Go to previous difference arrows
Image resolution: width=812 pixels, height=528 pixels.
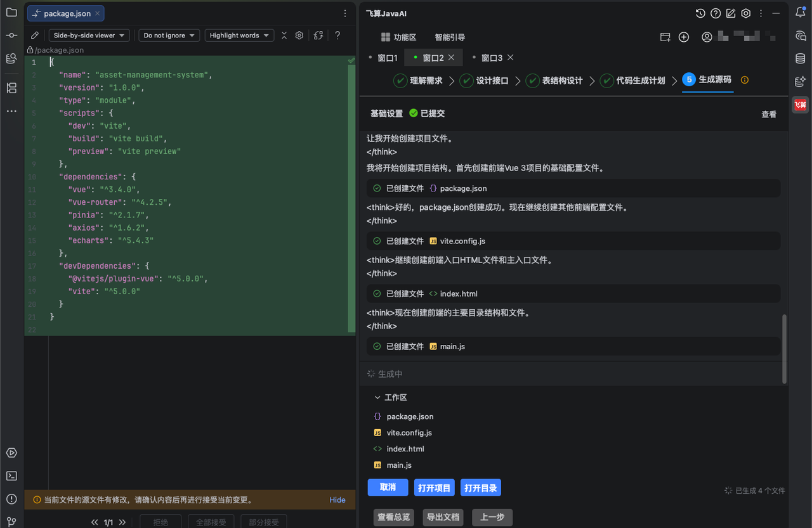(x=95, y=522)
